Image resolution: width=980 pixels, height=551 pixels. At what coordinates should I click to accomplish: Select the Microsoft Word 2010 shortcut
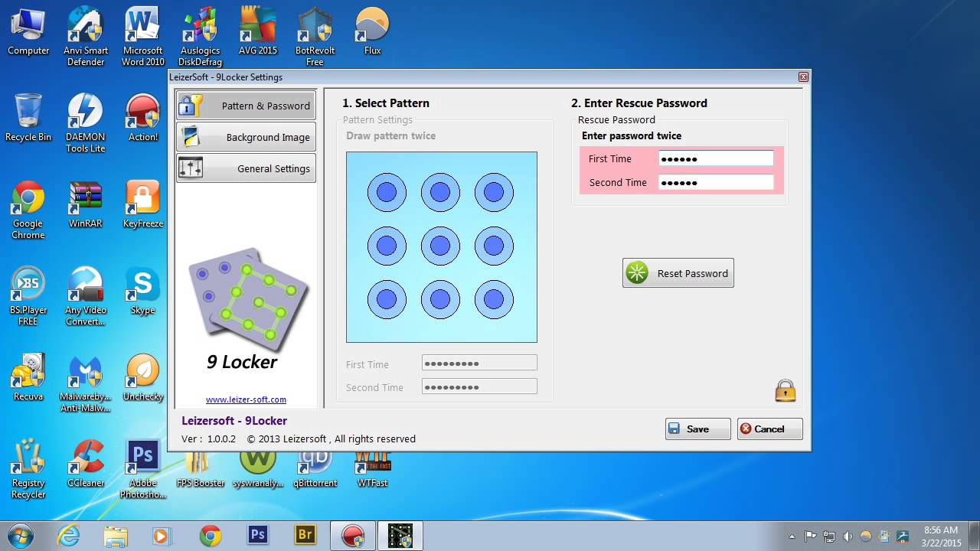pos(143,36)
